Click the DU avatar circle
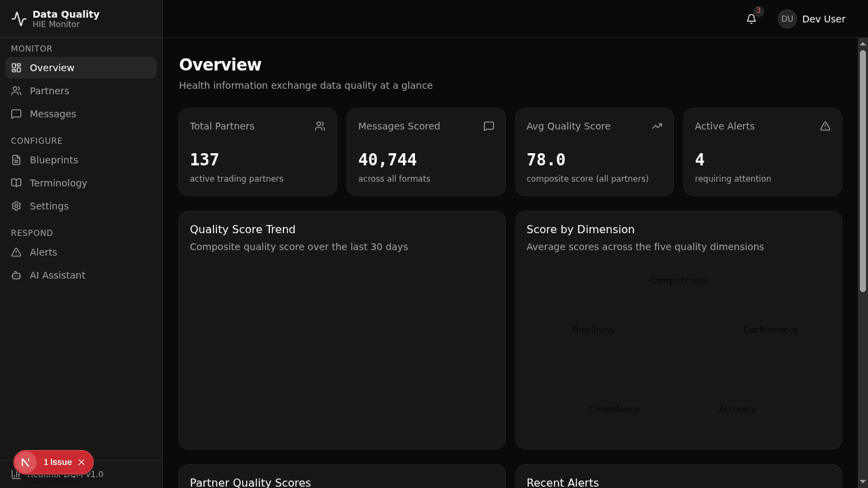Viewport: 868px width, 488px height. pos(787,19)
